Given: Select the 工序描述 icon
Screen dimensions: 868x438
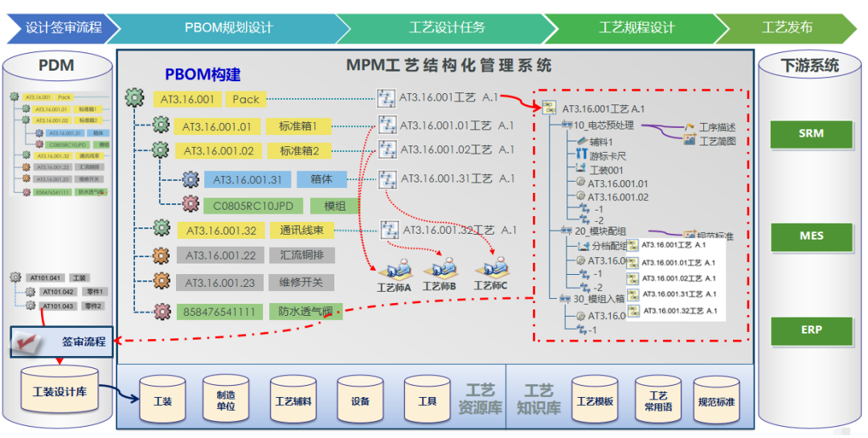Looking at the screenshot, I should point(690,127).
